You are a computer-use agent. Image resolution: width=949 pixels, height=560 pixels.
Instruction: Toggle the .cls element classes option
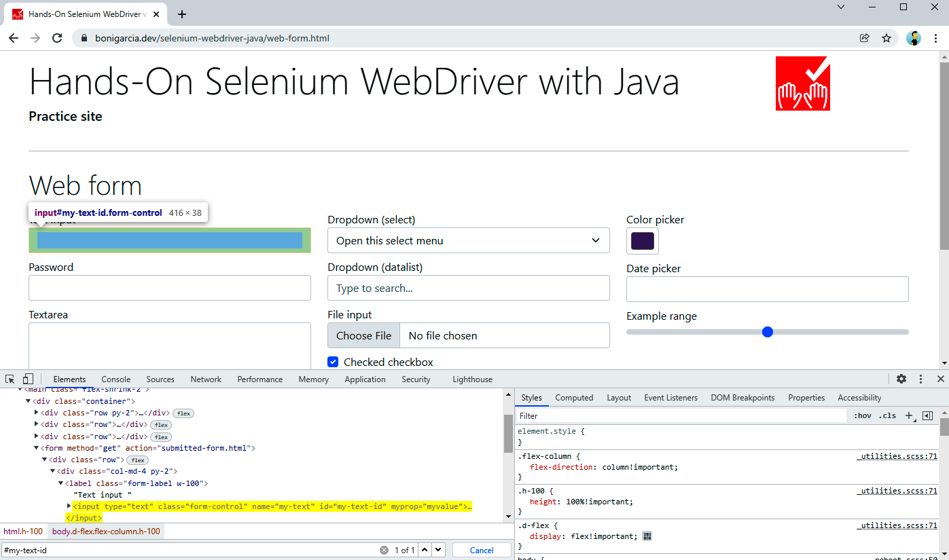[887, 415]
